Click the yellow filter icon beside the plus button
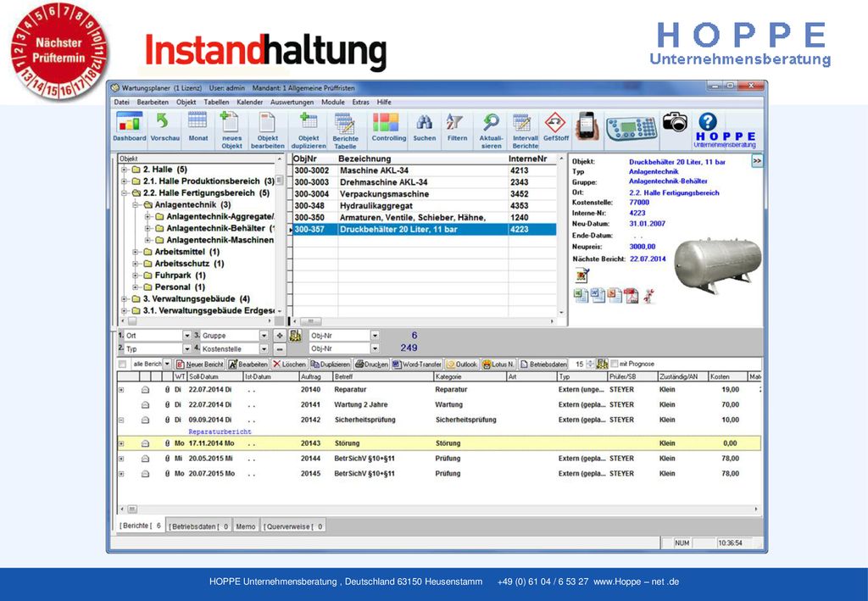 click(295, 336)
